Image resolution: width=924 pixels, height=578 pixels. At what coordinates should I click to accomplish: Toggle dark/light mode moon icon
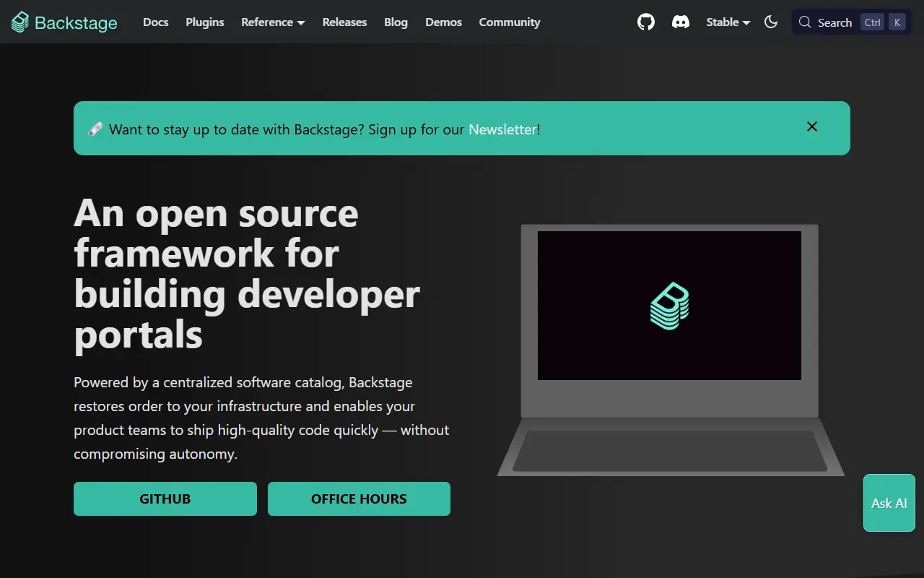click(771, 22)
